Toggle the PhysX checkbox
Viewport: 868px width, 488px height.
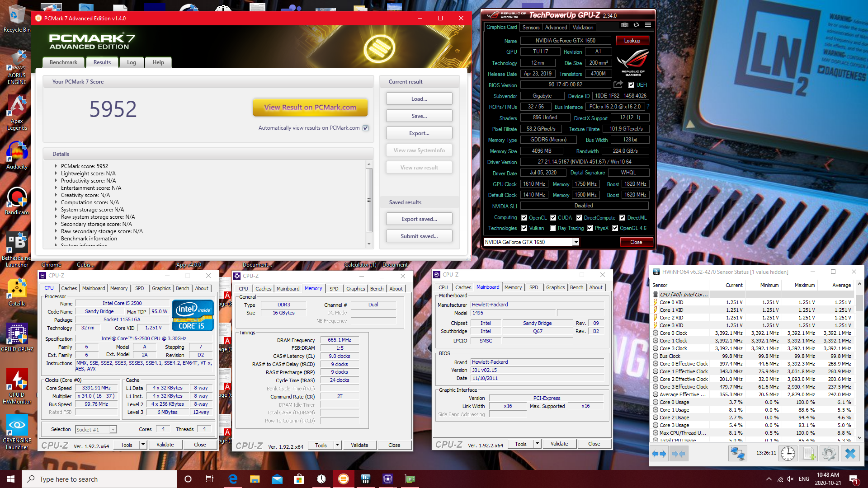pos(590,228)
